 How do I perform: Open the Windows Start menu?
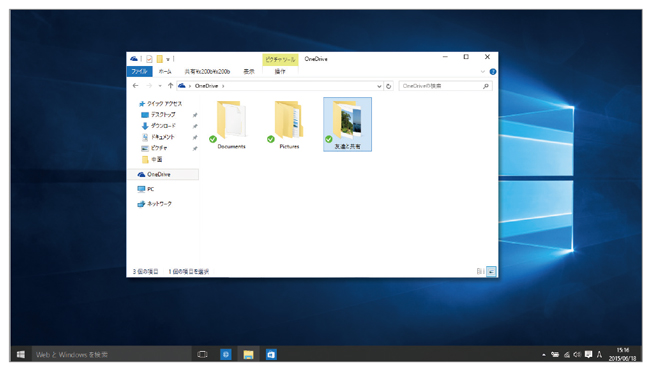pyautogui.click(x=21, y=354)
